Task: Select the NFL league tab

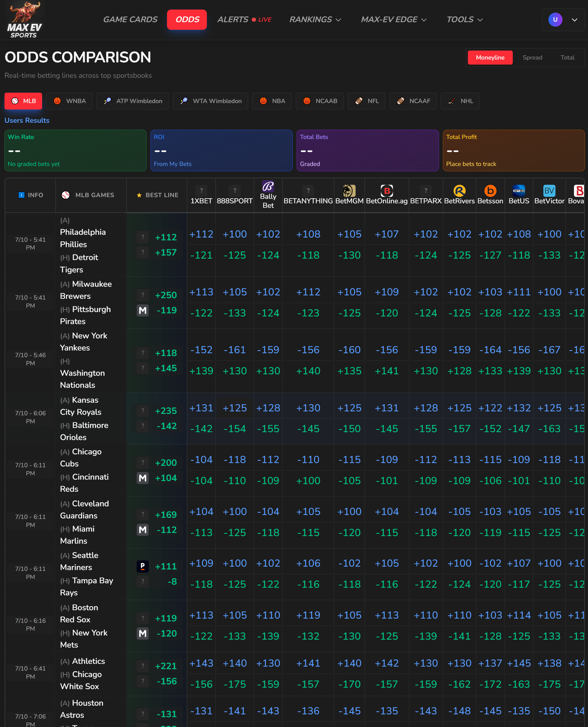Action: (367, 101)
